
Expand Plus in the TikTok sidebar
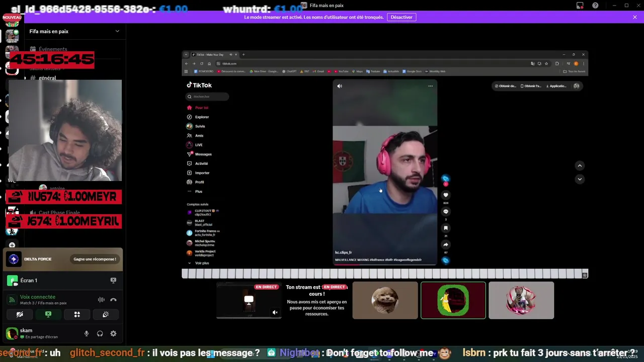click(195, 192)
